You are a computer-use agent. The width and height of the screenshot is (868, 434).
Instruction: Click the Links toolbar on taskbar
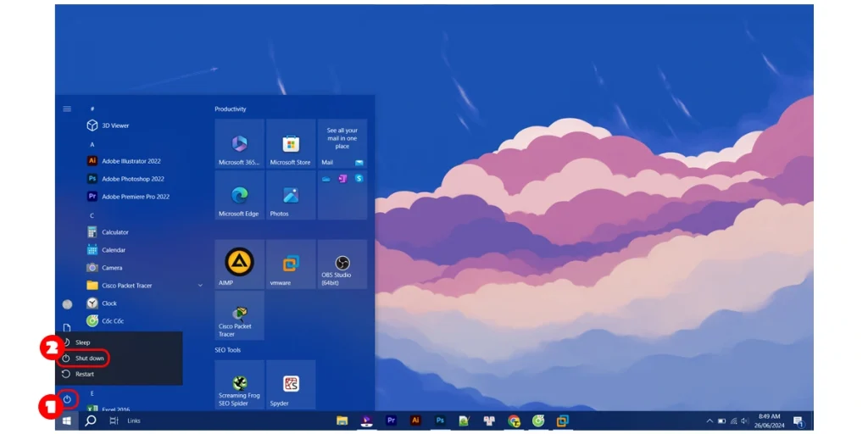[134, 420]
